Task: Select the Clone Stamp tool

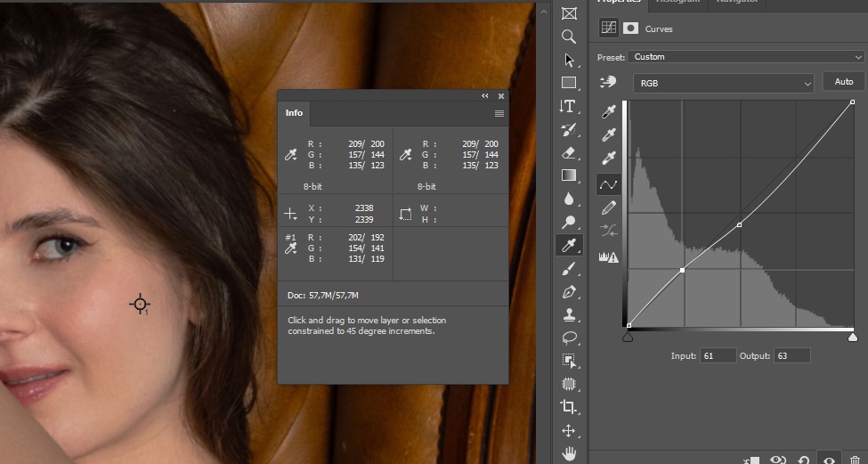Action: (x=569, y=315)
